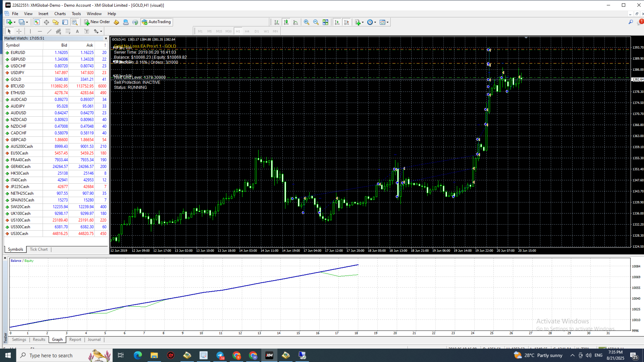Select the M30 timeframe
This screenshot has width=644, height=362.
228,31
